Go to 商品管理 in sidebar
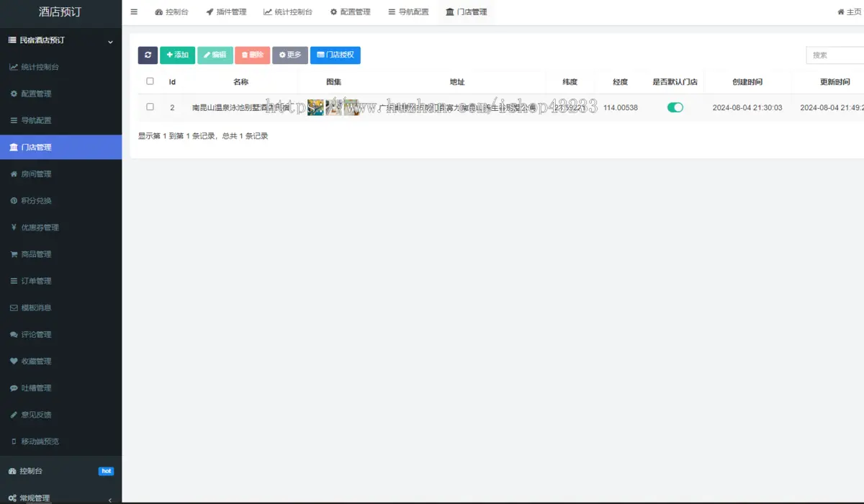Viewport: 864px width, 504px height. 36,254
